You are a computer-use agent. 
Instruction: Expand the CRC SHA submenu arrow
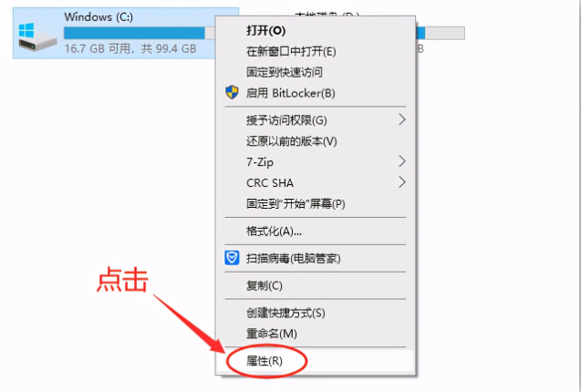[x=402, y=182]
